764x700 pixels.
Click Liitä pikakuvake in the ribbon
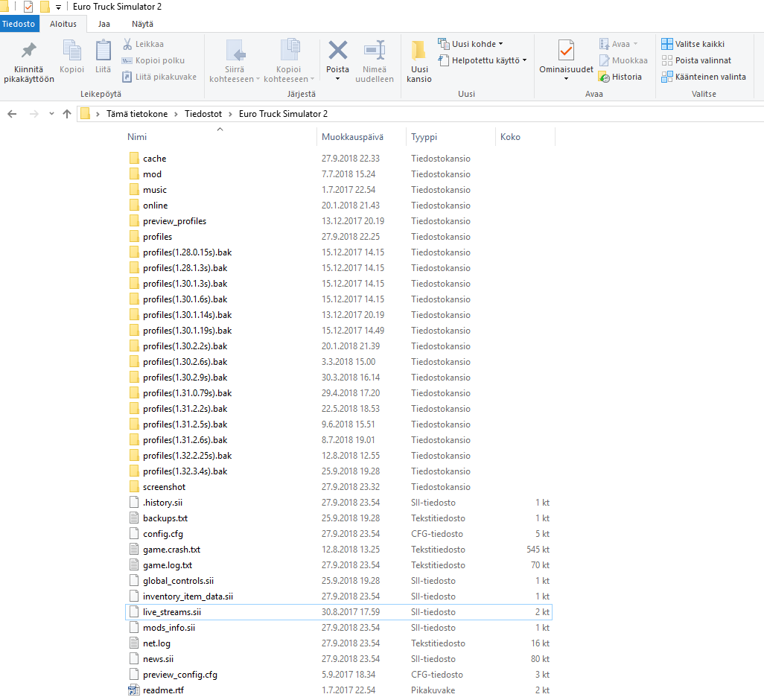coord(159,77)
